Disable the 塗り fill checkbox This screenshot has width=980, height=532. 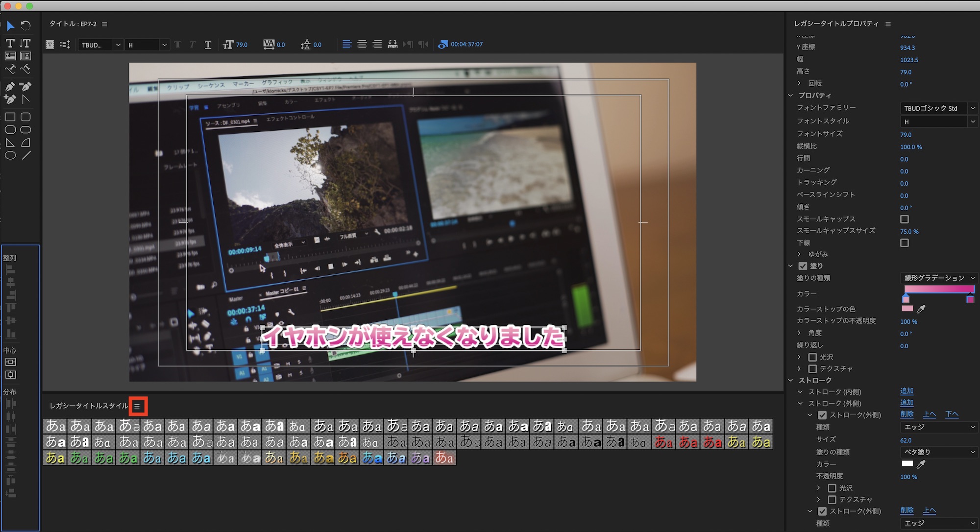[803, 266]
